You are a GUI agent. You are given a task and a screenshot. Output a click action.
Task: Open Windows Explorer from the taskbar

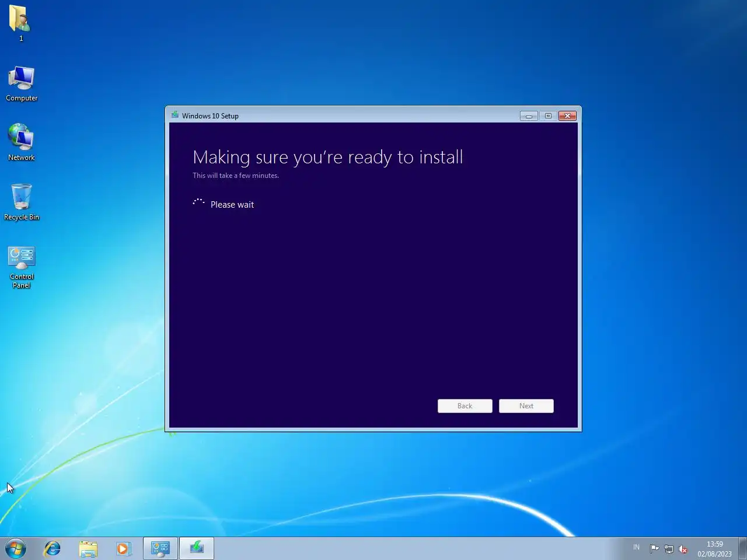coord(88,548)
